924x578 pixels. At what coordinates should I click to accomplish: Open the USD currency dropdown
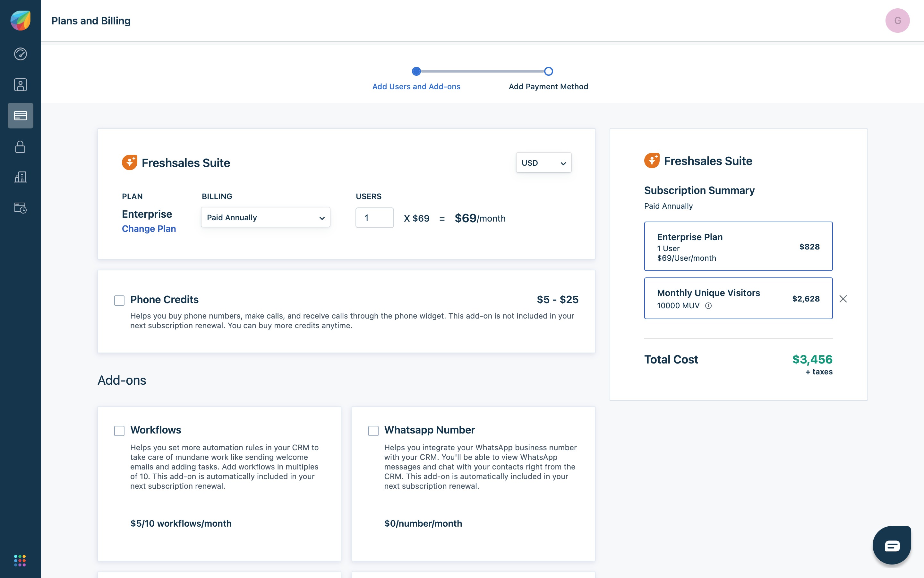click(x=543, y=162)
